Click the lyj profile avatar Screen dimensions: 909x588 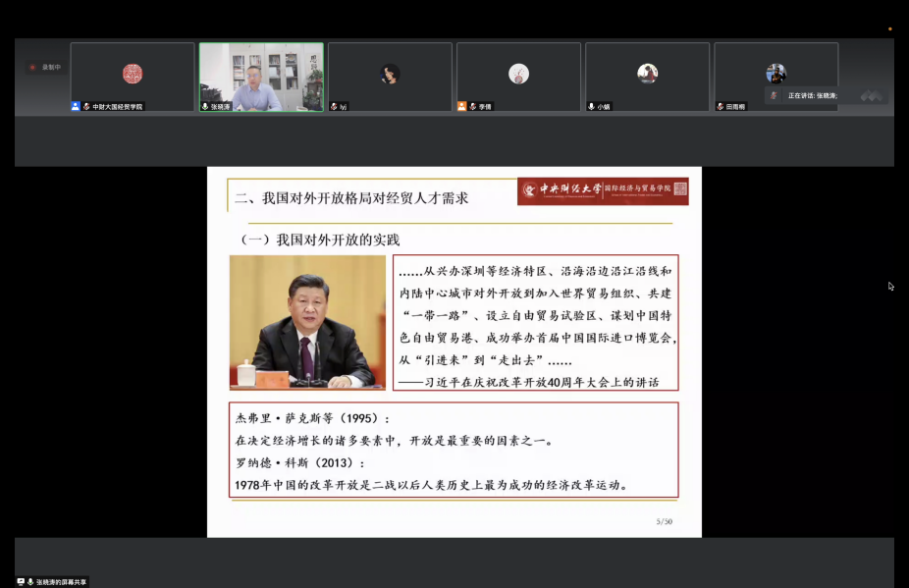click(390, 74)
